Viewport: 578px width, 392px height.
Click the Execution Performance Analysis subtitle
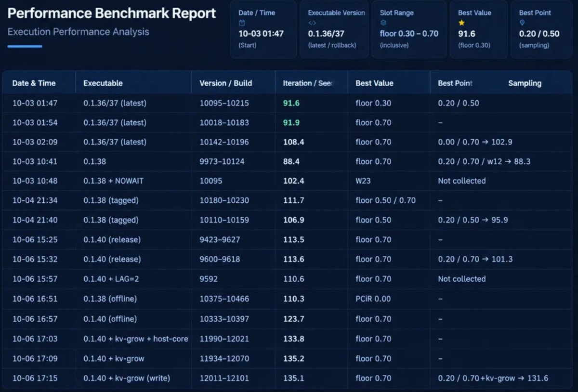coord(79,32)
